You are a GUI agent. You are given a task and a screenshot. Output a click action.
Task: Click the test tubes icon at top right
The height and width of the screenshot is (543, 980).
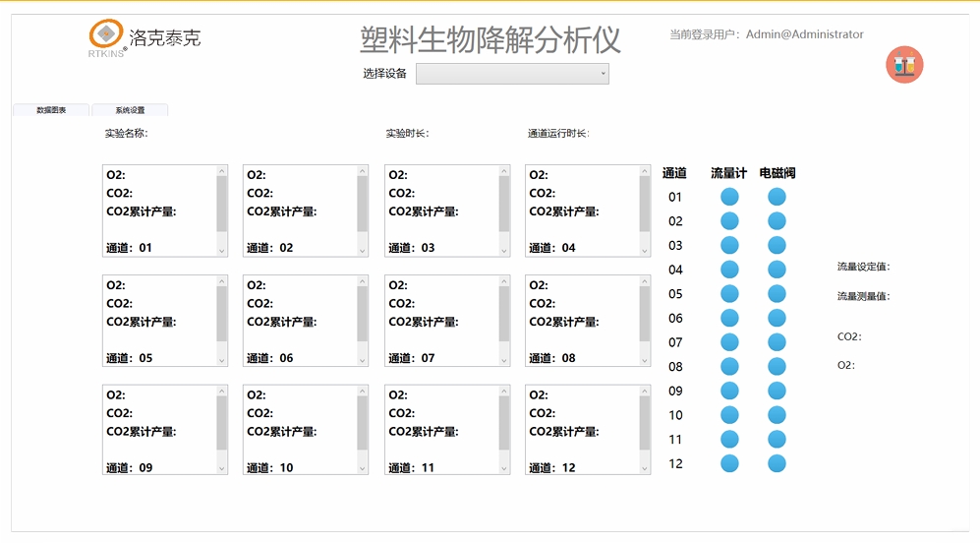click(x=904, y=65)
